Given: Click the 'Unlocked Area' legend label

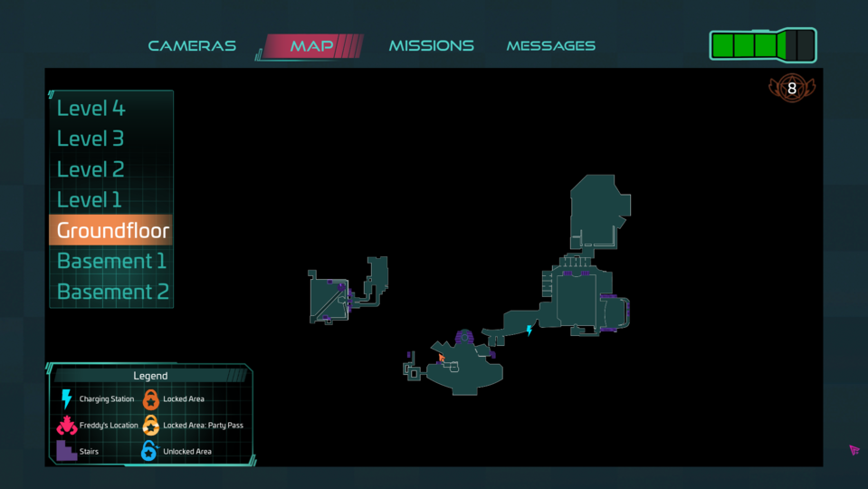Looking at the screenshot, I should point(187,451).
